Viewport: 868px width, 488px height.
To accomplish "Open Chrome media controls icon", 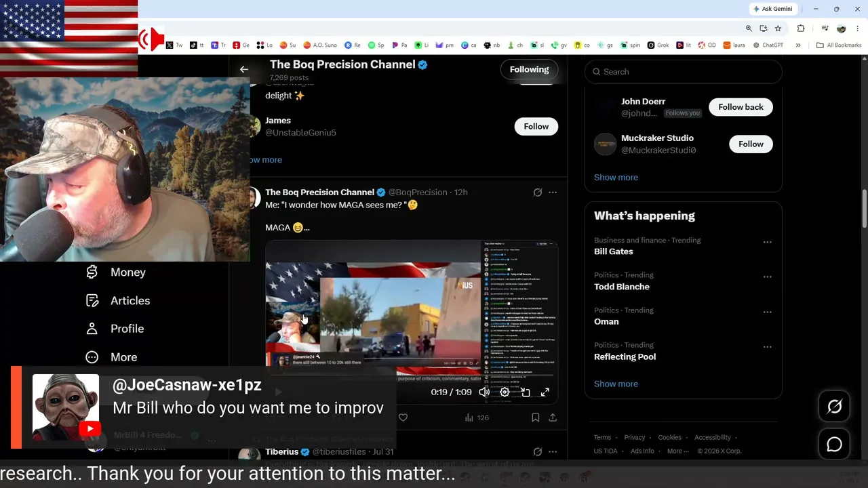I will [x=825, y=28].
